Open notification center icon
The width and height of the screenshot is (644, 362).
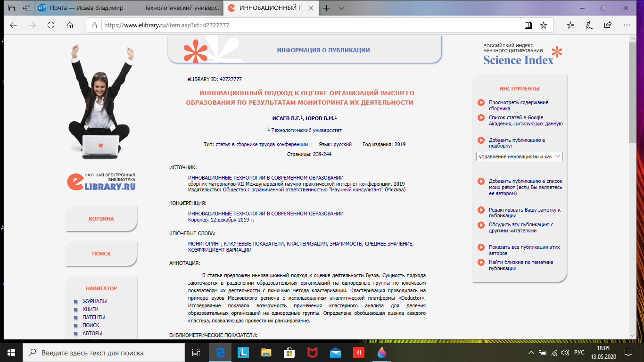tap(628, 352)
